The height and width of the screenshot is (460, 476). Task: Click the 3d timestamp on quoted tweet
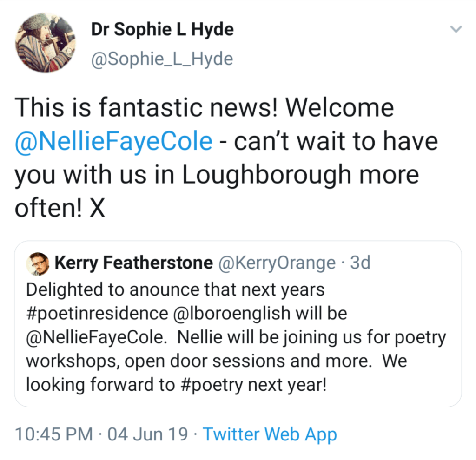click(x=360, y=263)
